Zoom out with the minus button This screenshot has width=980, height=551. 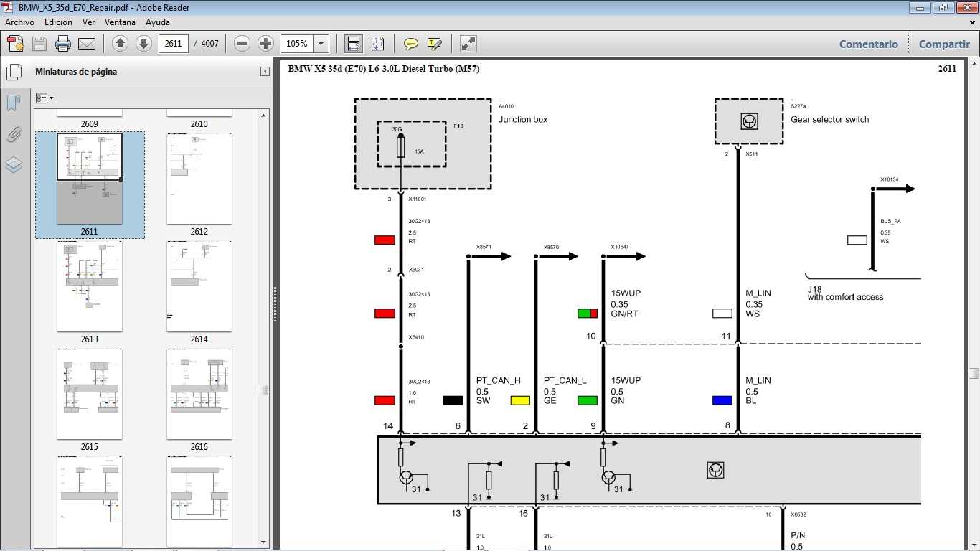[x=242, y=44]
